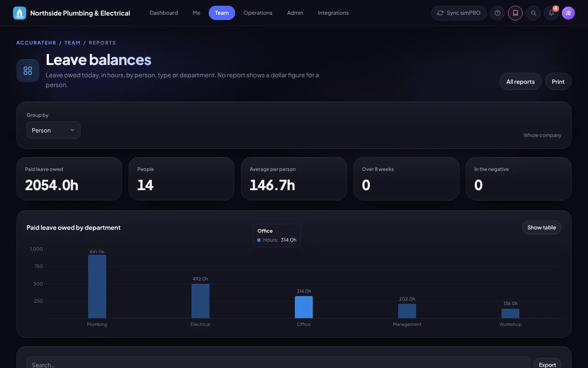Click the Sync simPRO button

pyautogui.click(x=459, y=13)
